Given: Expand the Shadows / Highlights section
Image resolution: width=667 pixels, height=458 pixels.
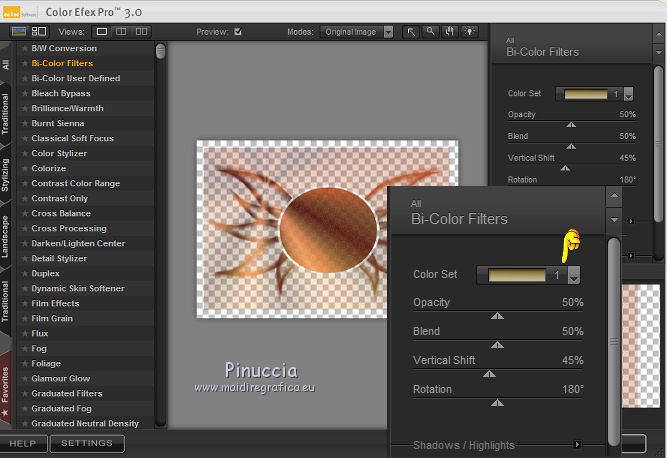Looking at the screenshot, I should [577, 444].
